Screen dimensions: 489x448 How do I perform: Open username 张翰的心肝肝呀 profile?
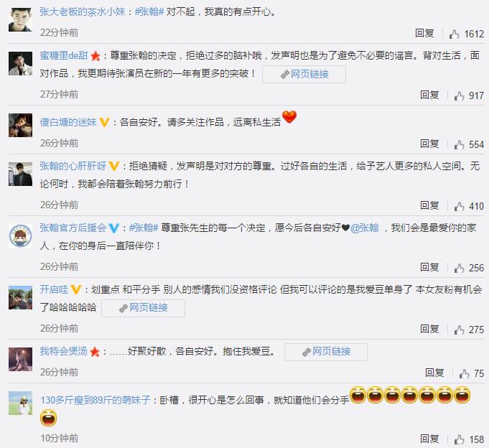pos(73,166)
